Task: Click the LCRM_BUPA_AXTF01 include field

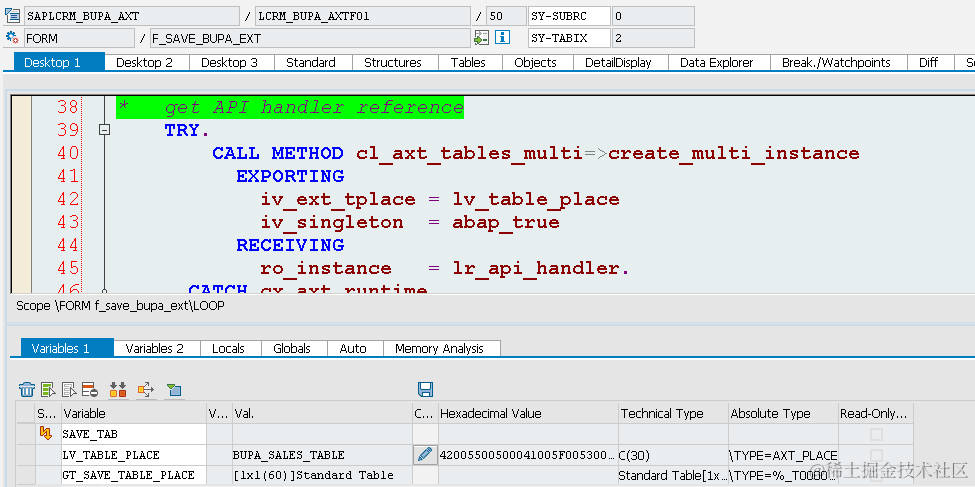Action: coord(363,16)
